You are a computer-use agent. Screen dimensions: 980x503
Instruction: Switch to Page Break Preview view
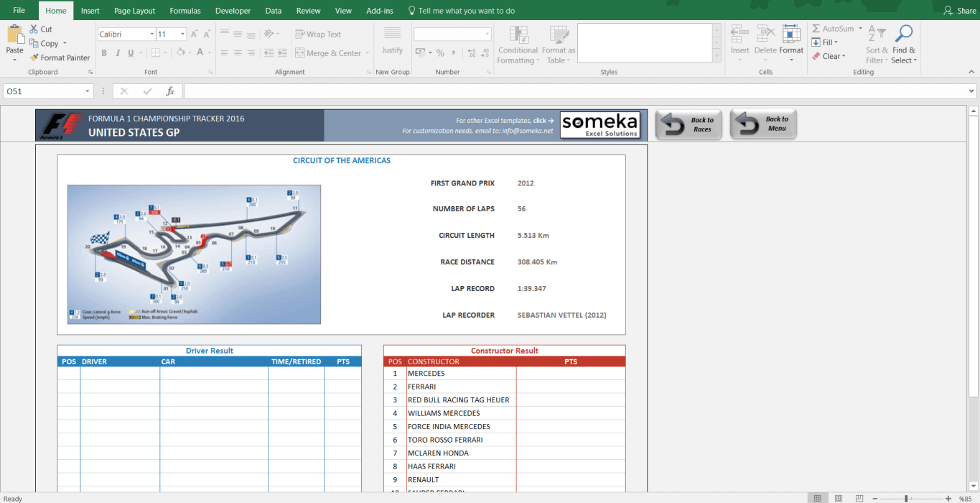[x=858, y=498]
